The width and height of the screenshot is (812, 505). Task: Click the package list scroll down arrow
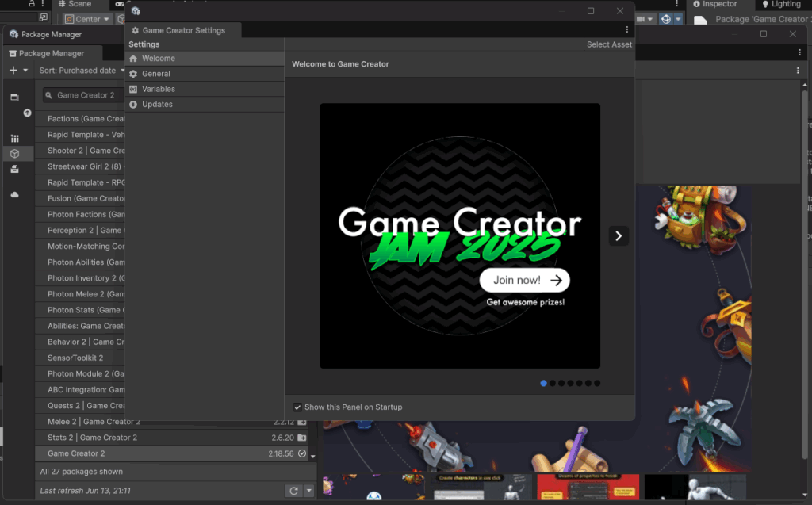point(312,457)
